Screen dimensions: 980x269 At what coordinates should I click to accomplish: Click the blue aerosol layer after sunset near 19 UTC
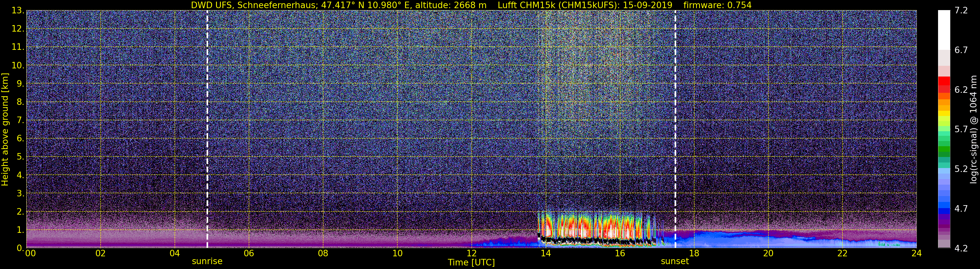click(731, 239)
